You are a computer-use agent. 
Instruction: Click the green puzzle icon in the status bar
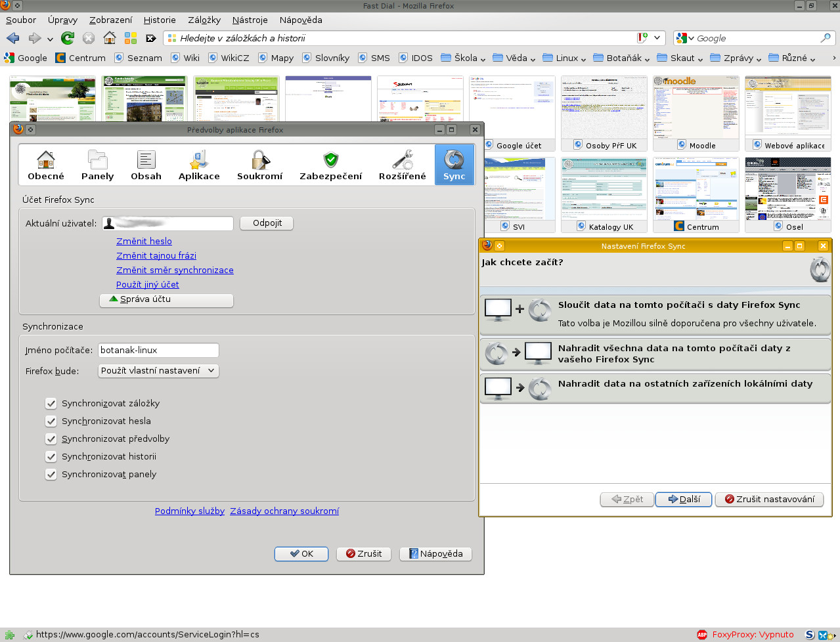[x=10, y=635]
